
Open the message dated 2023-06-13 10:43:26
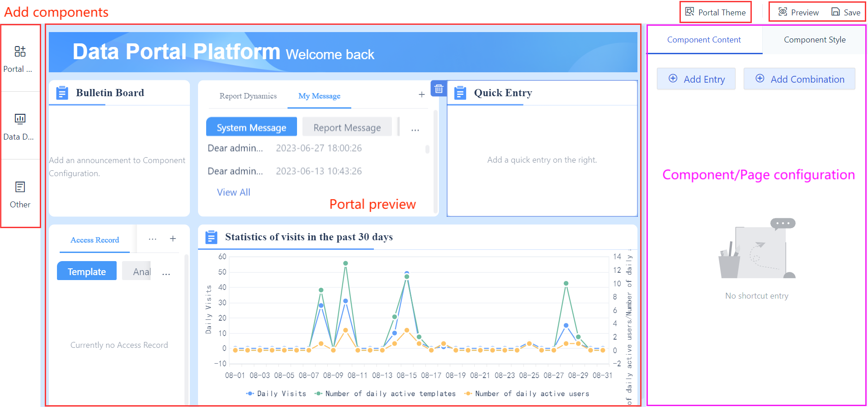pos(285,171)
